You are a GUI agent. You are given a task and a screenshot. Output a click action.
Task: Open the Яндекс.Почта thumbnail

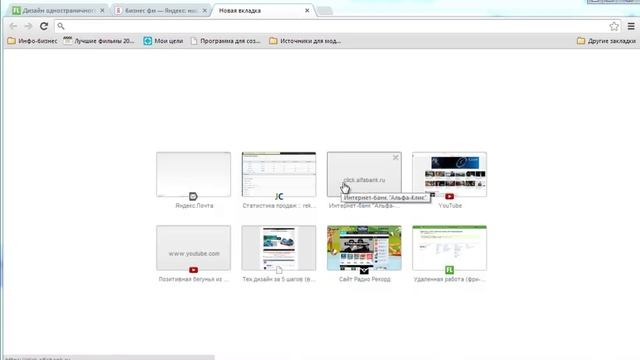(193, 174)
